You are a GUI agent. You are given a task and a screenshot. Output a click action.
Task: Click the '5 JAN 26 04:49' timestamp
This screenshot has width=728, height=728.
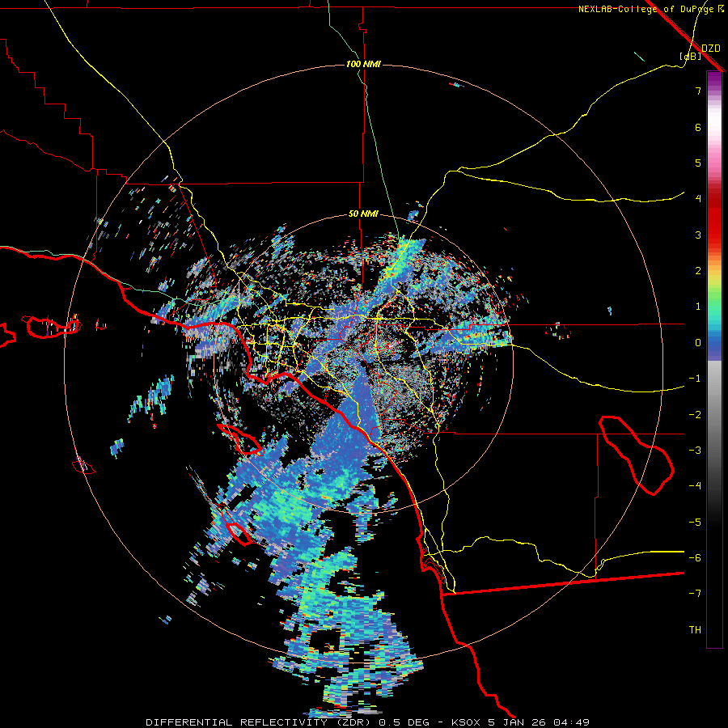pyautogui.click(x=539, y=722)
